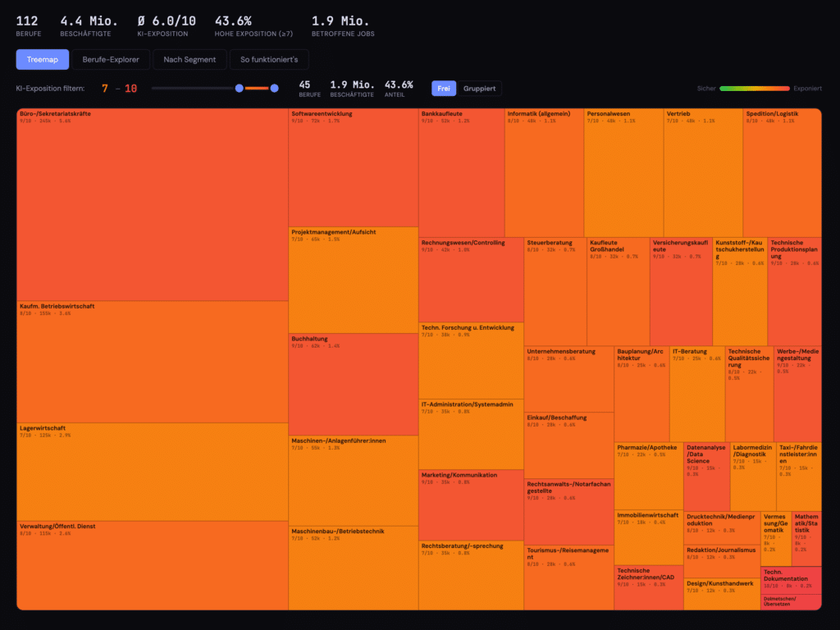840x630 pixels.
Task: Click the Sicher–Exponiert color gradient legend
Action: [x=754, y=88]
